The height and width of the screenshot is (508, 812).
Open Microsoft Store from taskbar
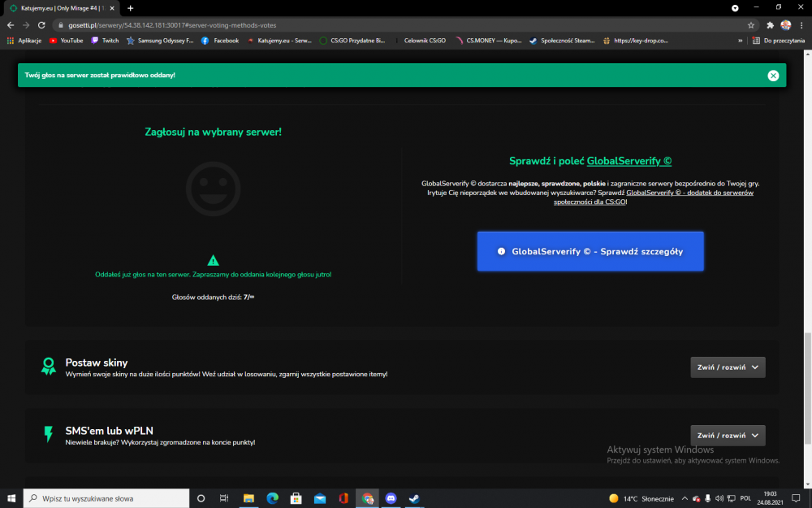click(296, 499)
